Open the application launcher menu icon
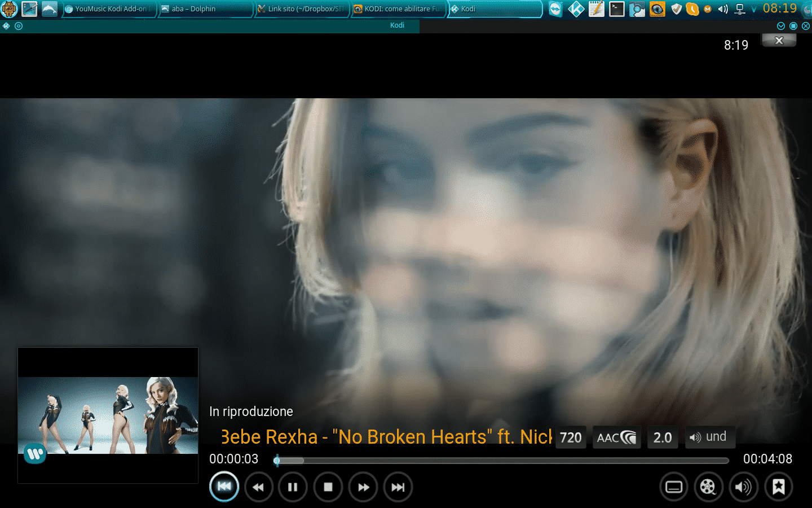This screenshot has width=812, height=508. coord(10,9)
